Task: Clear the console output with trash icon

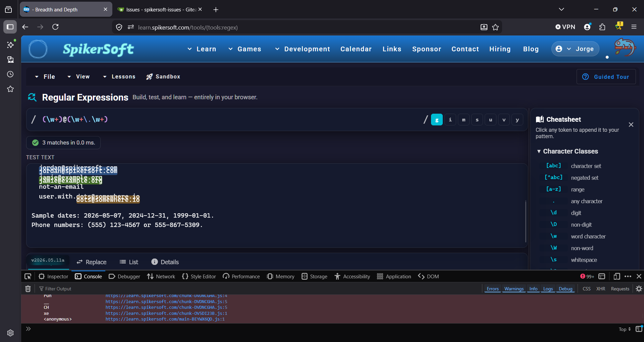Action: click(28, 289)
